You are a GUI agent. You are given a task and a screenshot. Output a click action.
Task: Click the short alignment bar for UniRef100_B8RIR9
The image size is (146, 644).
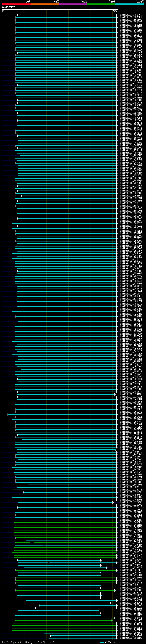[83, 638]
